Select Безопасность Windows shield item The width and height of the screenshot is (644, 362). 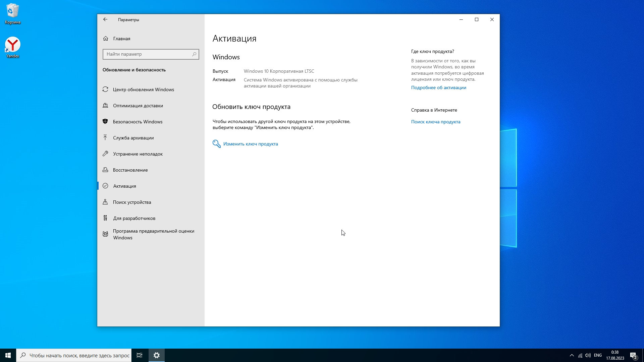(x=138, y=122)
